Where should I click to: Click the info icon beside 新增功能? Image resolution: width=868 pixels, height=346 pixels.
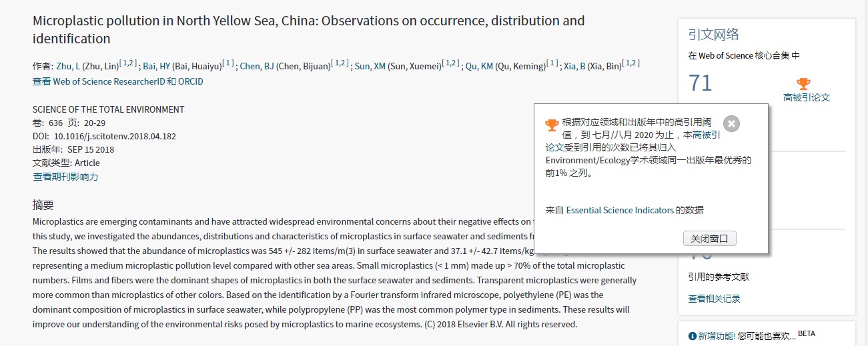click(x=693, y=336)
